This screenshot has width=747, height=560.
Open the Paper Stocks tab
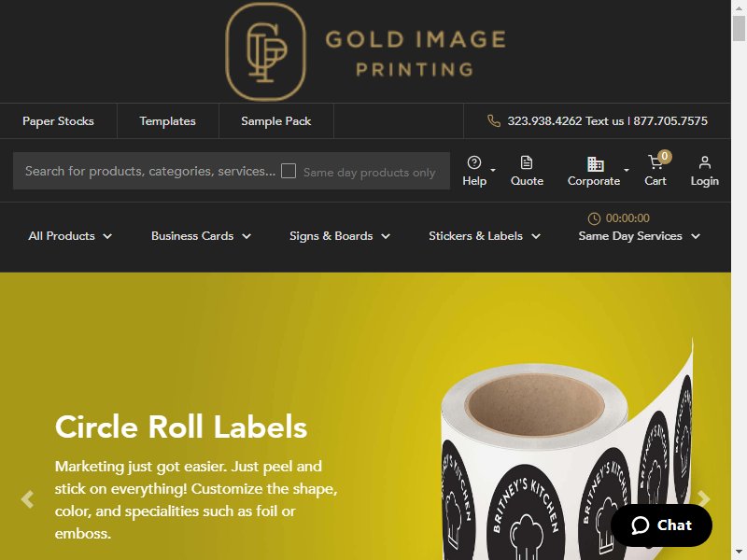[x=58, y=121]
